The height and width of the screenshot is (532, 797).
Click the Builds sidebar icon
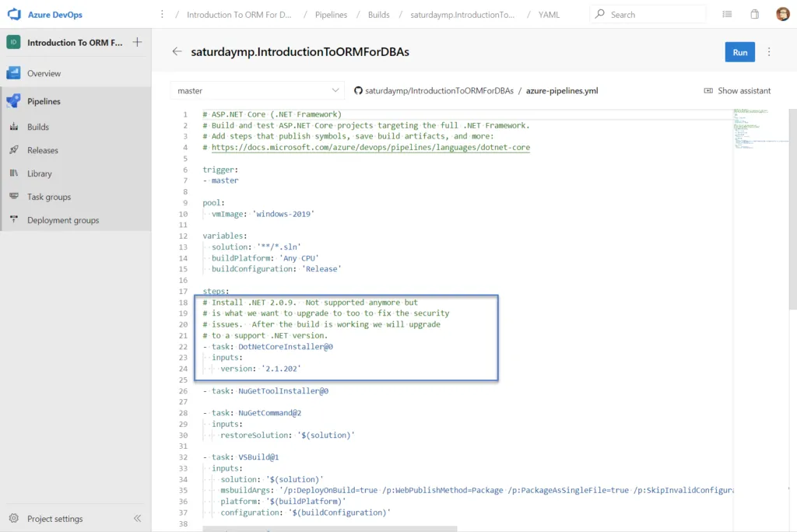(x=14, y=127)
